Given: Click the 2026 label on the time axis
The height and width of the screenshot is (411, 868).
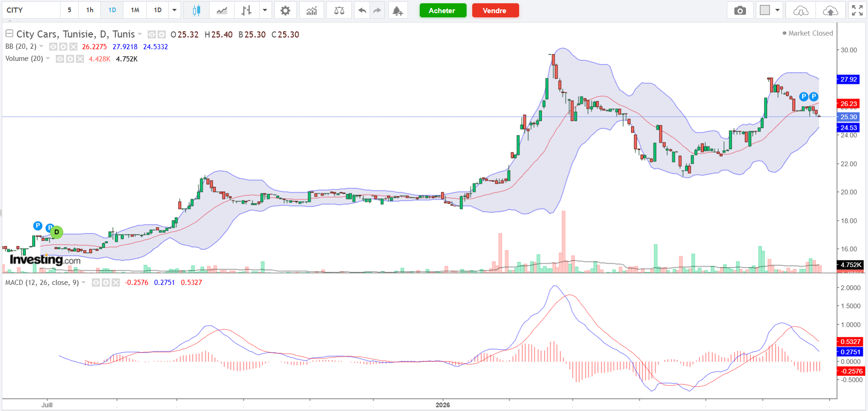Looking at the screenshot, I should coord(443,405).
